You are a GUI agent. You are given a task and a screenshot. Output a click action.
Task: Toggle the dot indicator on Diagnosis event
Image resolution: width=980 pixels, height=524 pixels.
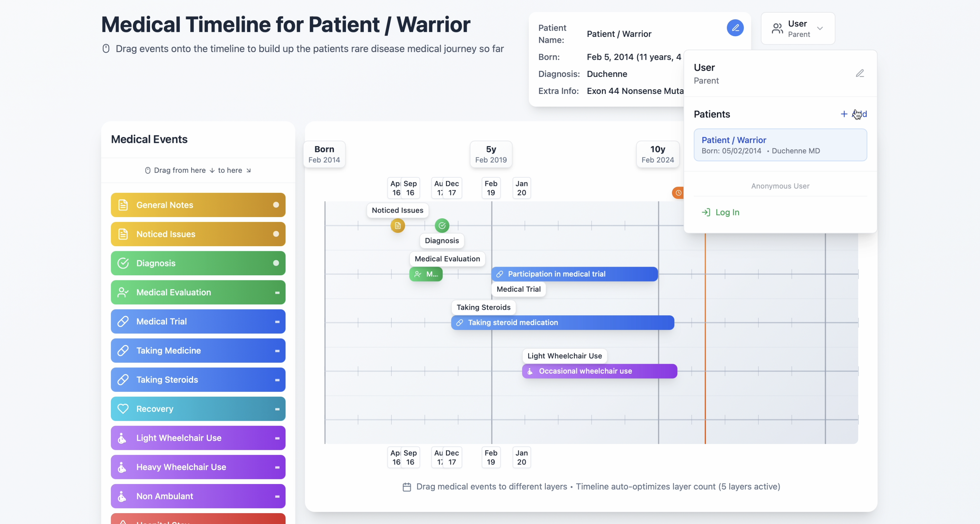[x=276, y=263]
